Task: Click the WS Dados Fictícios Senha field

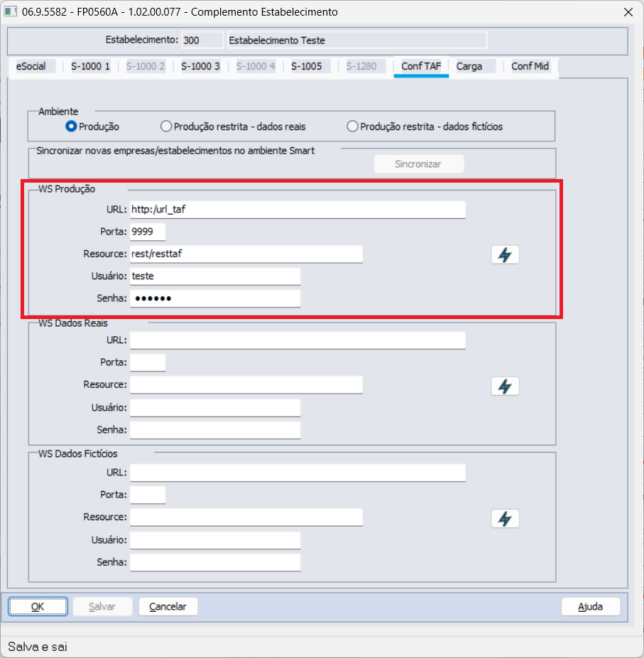Action: [x=215, y=562]
